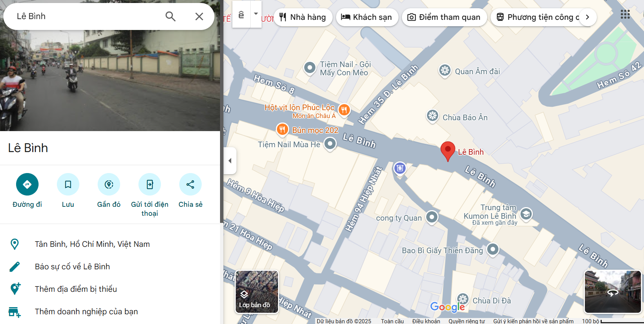Click the panel's vertical scrollbar
The image size is (644, 324).
tap(222, 112)
